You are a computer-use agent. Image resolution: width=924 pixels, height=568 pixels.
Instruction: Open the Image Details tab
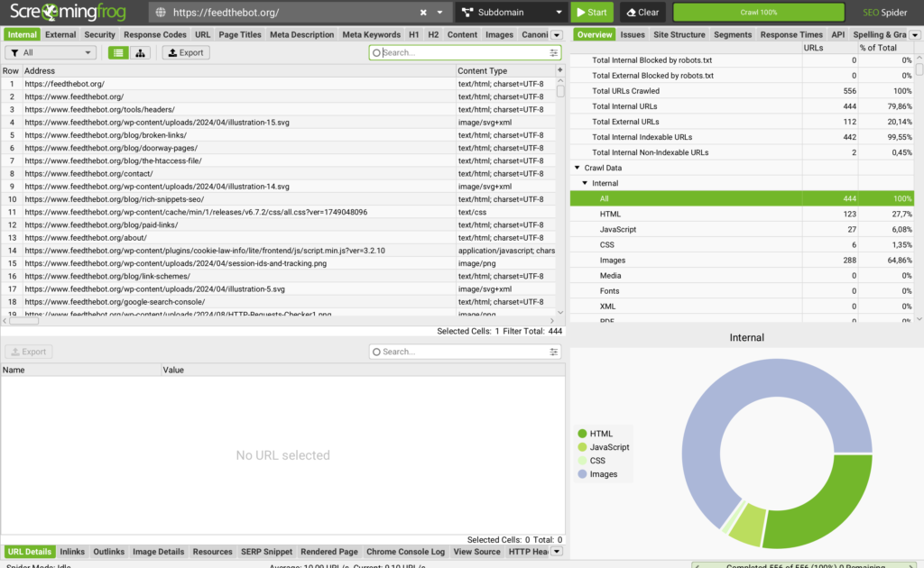click(159, 552)
